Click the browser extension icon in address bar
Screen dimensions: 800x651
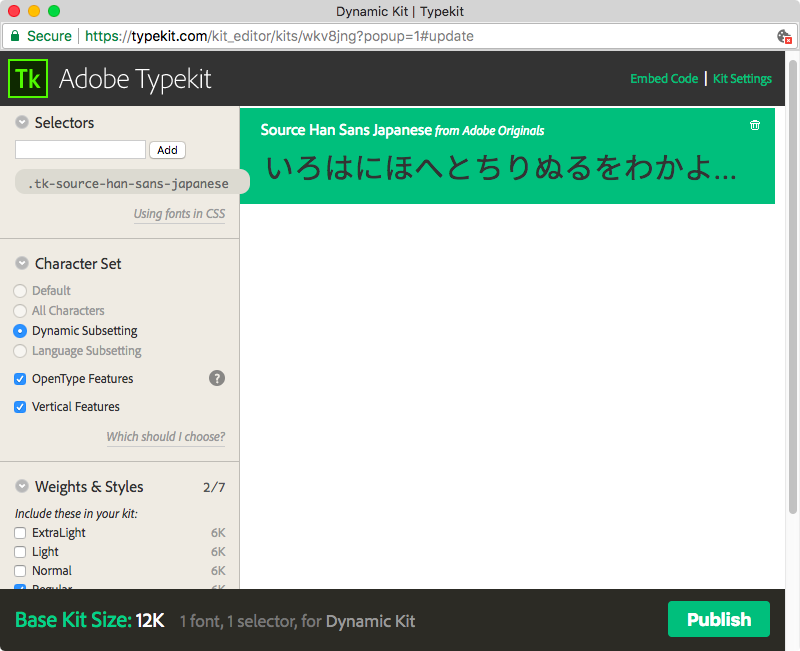[784, 36]
